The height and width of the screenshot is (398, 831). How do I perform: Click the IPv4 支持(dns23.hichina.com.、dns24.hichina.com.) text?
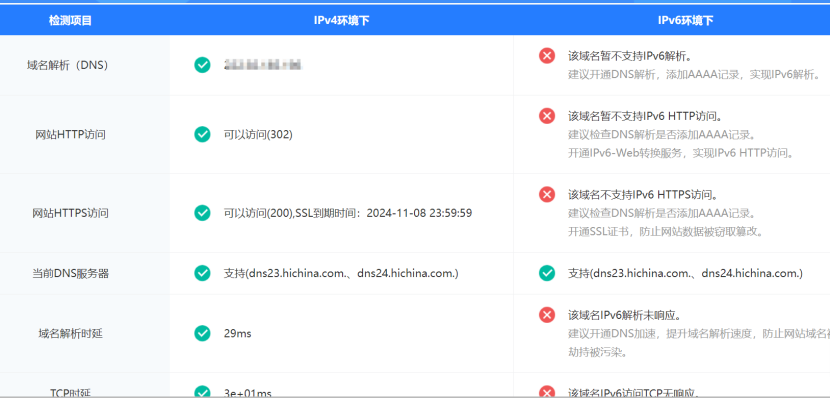pyautogui.click(x=341, y=273)
